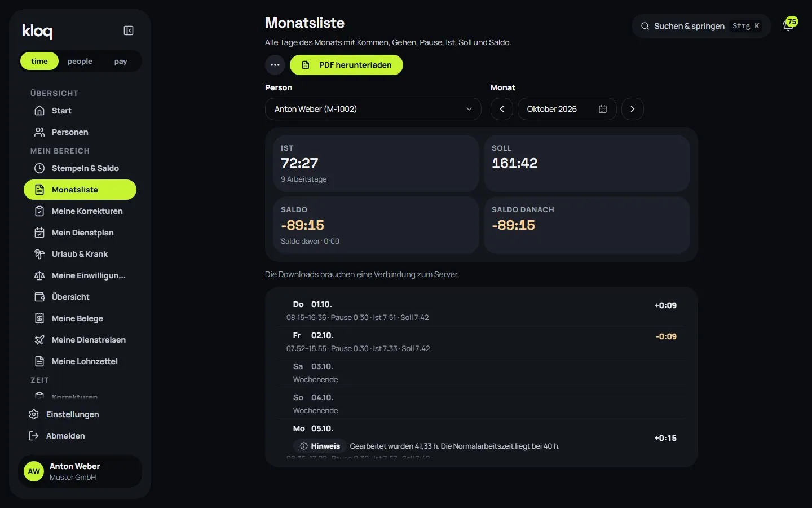Click the Start home icon
Screen dimensions: 812x508
pyautogui.click(x=39, y=111)
